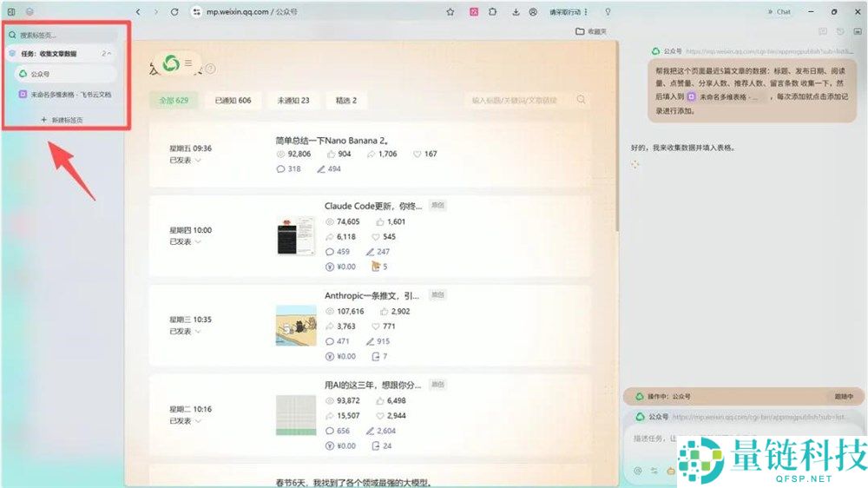Click the @ mention icon in chat input
The width and height of the screenshot is (868, 488).
638,471
